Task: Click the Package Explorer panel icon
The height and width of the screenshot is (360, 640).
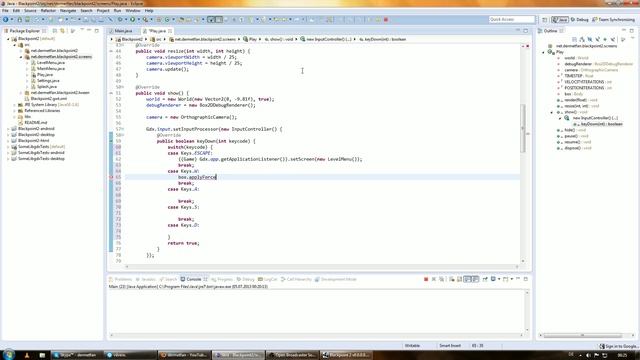Action: (x=6, y=31)
